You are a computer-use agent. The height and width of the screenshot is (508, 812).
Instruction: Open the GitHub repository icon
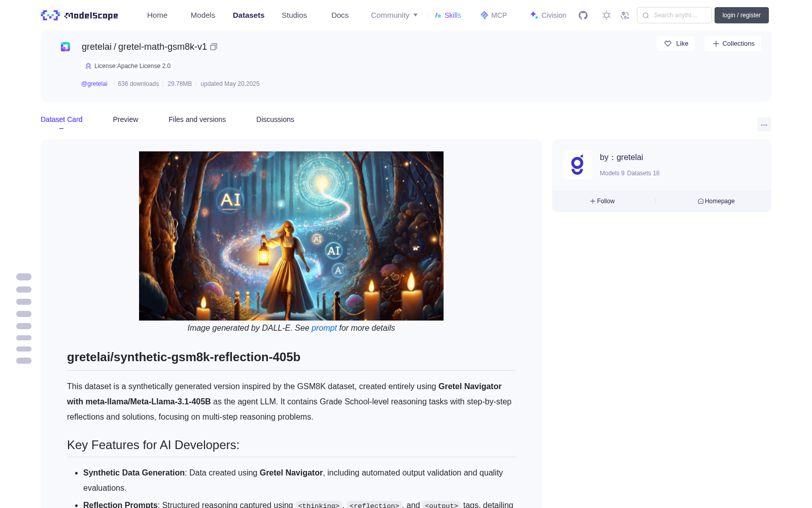583,15
